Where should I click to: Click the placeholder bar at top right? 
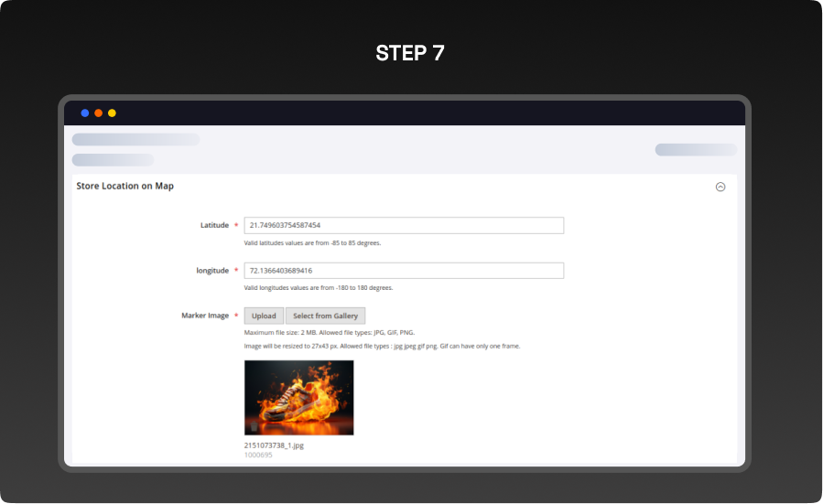[695, 150]
